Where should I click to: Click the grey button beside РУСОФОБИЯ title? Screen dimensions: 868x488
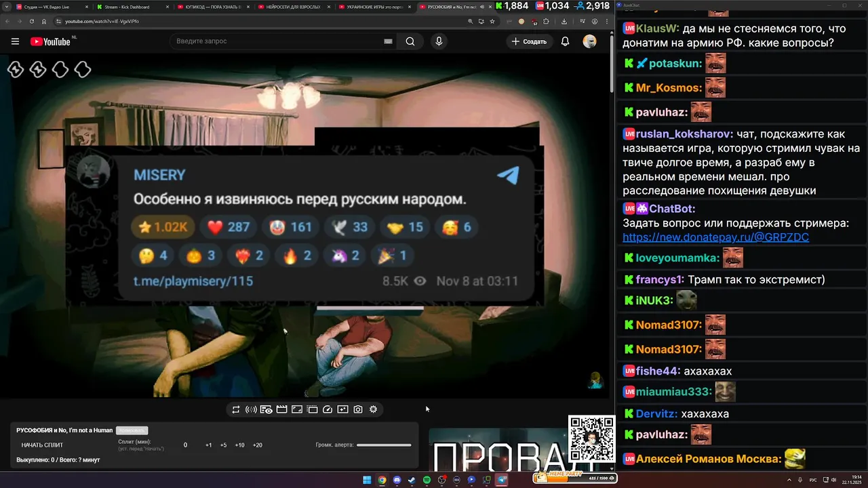132,430
